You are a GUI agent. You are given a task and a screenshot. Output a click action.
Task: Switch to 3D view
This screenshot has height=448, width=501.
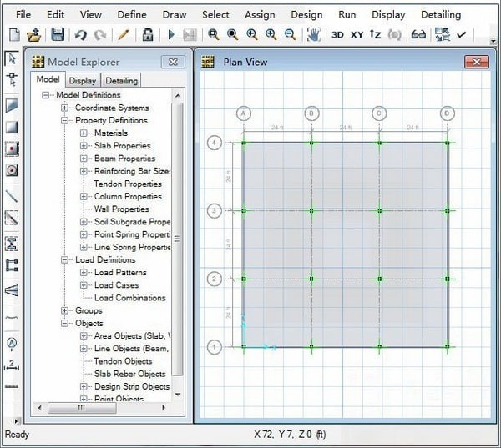pyautogui.click(x=337, y=34)
